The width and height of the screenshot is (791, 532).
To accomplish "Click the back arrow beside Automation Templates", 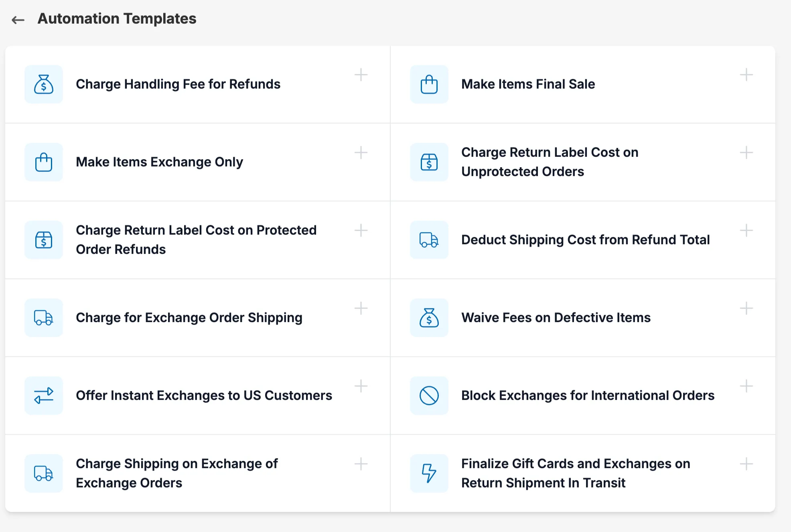I will [x=18, y=20].
